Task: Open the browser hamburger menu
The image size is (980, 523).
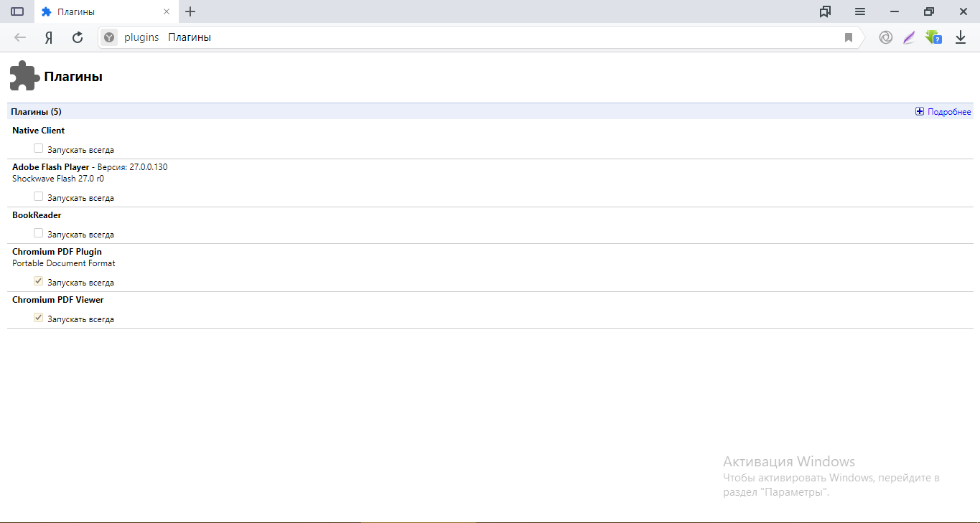Action: tap(860, 11)
